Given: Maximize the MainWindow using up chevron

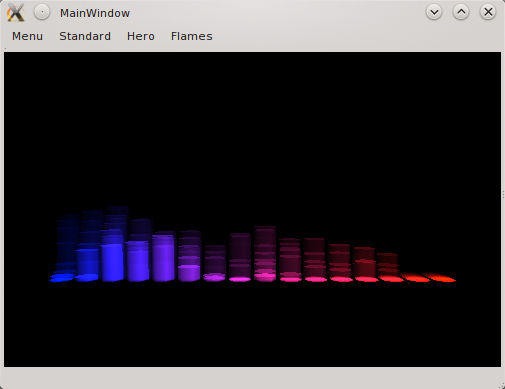Looking at the screenshot, I should click(461, 12).
